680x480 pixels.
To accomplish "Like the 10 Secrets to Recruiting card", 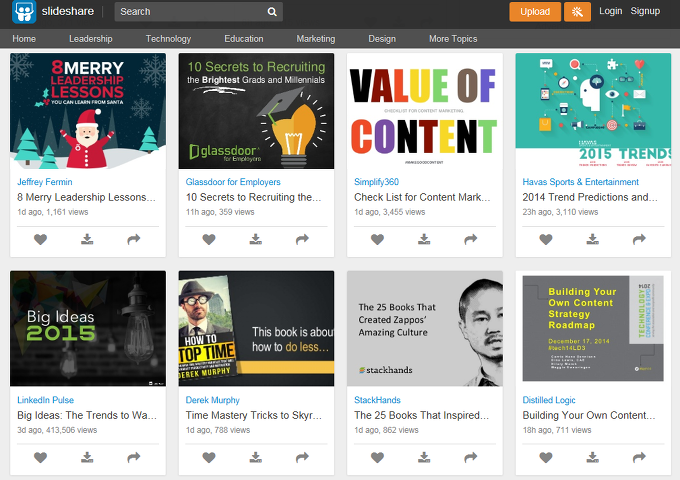I will 209,239.
